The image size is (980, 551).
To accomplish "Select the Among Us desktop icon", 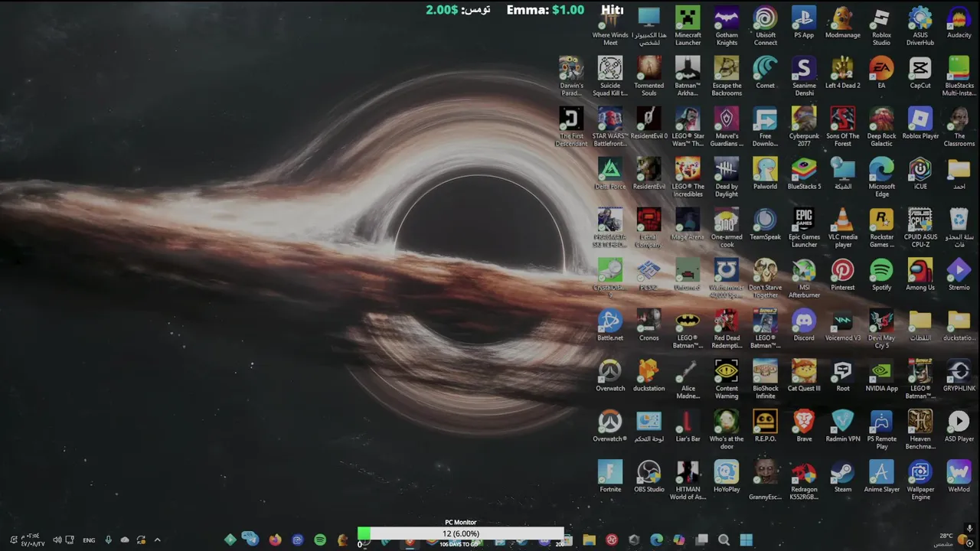I will [x=920, y=275].
